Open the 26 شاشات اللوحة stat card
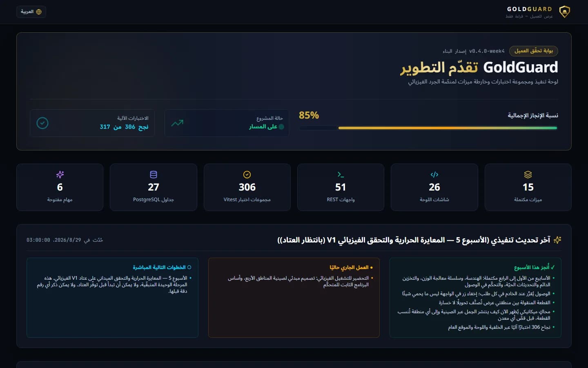588x368 pixels. pos(434,187)
